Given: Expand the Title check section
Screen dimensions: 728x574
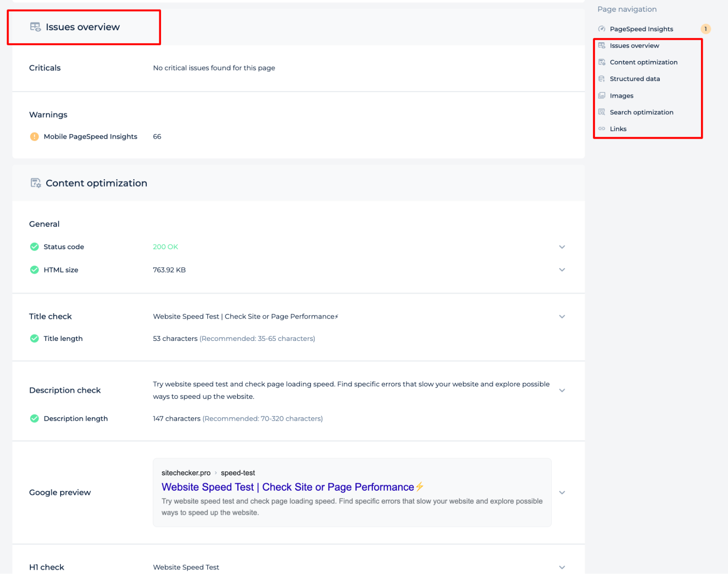Looking at the screenshot, I should coord(562,317).
